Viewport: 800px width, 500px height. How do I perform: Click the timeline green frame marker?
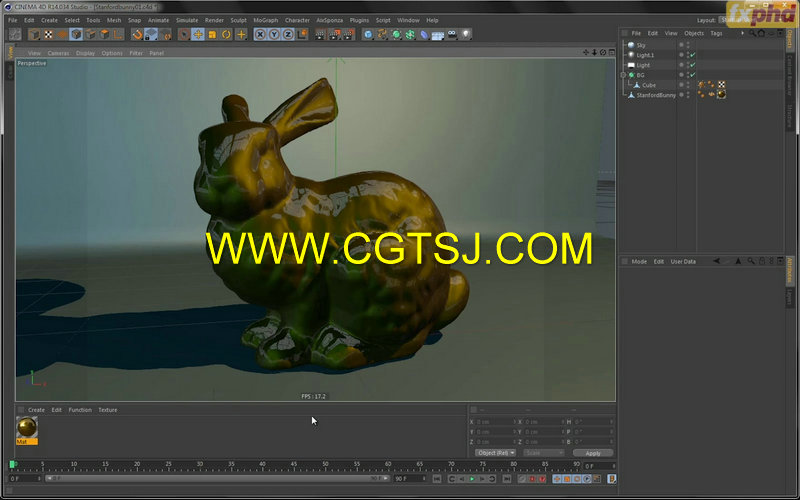12,464
